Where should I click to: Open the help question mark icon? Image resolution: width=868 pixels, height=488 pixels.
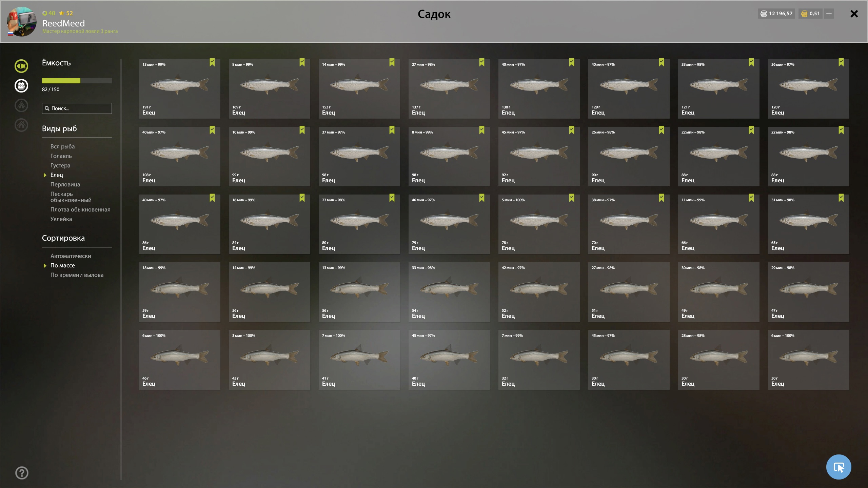pos(22,473)
